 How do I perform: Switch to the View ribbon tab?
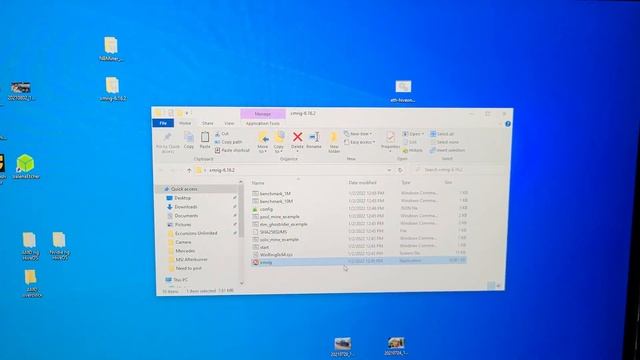[229, 123]
